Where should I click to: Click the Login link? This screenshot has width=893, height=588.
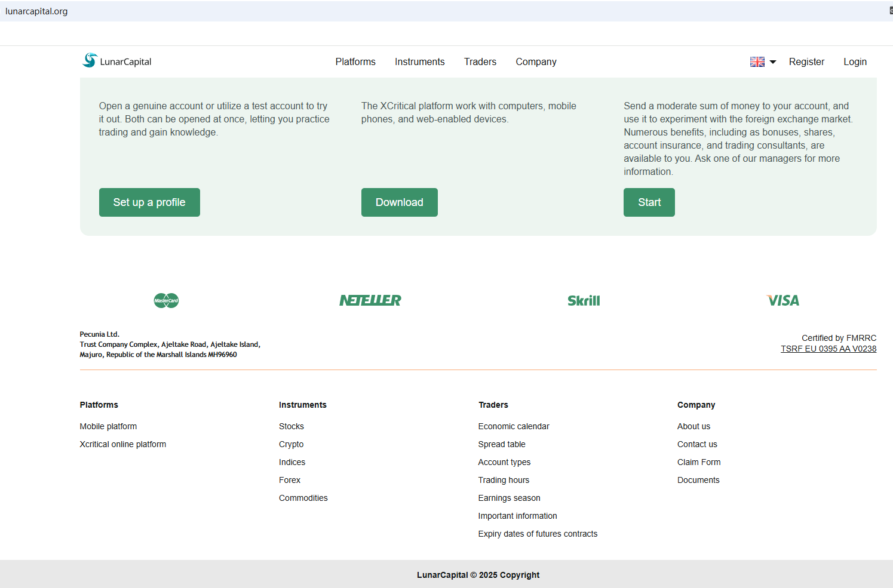click(x=855, y=61)
